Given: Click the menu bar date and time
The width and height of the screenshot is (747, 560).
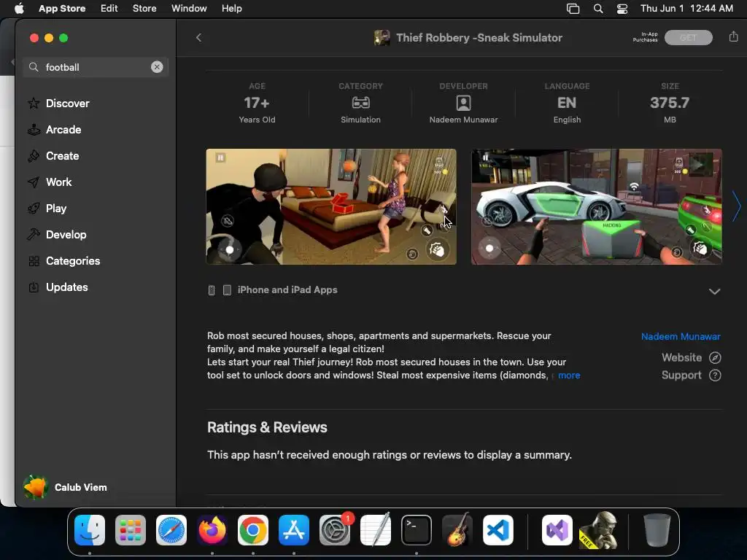Looking at the screenshot, I should coord(686,9).
